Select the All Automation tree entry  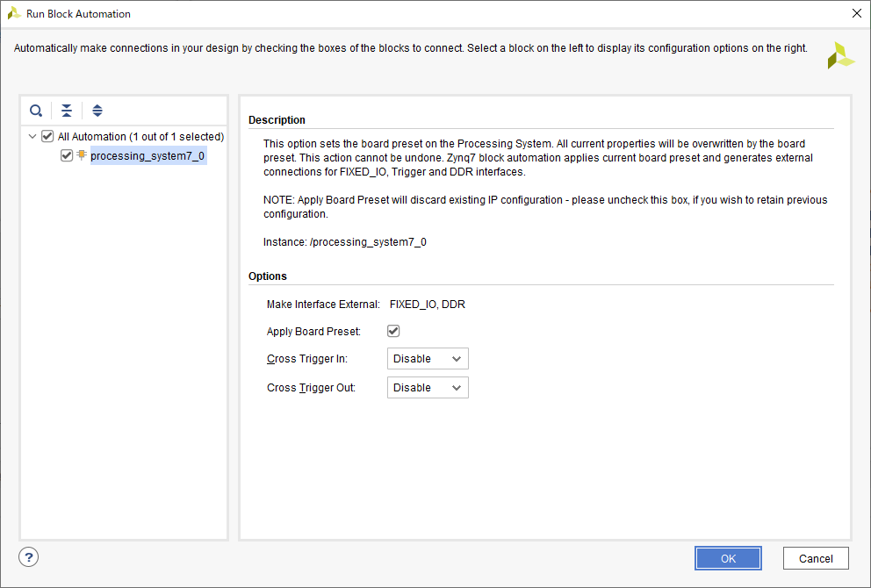(140, 137)
